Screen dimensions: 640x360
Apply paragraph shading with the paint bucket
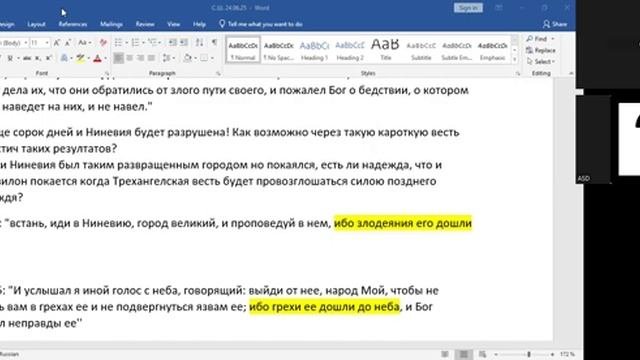point(187,58)
